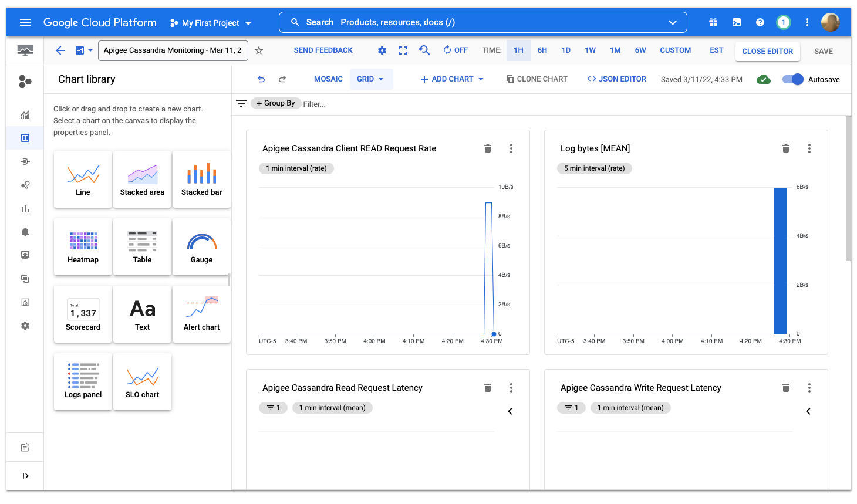Expand legend arrow on Write Request Latency chart
857x504 pixels.
pyautogui.click(x=808, y=411)
